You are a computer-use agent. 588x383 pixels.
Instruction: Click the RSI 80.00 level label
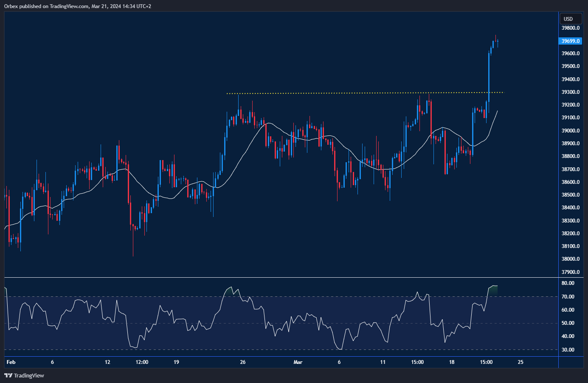(x=568, y=283)
